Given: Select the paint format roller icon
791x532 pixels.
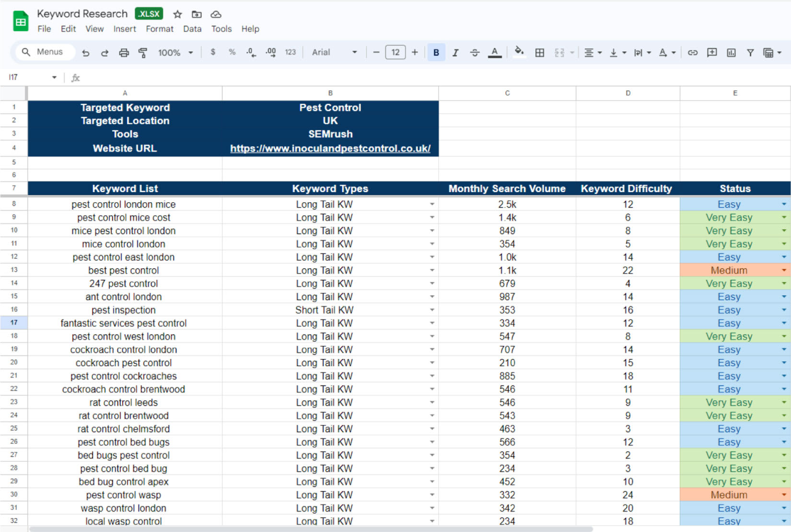Looking at the screenshot, I should 143,53.
